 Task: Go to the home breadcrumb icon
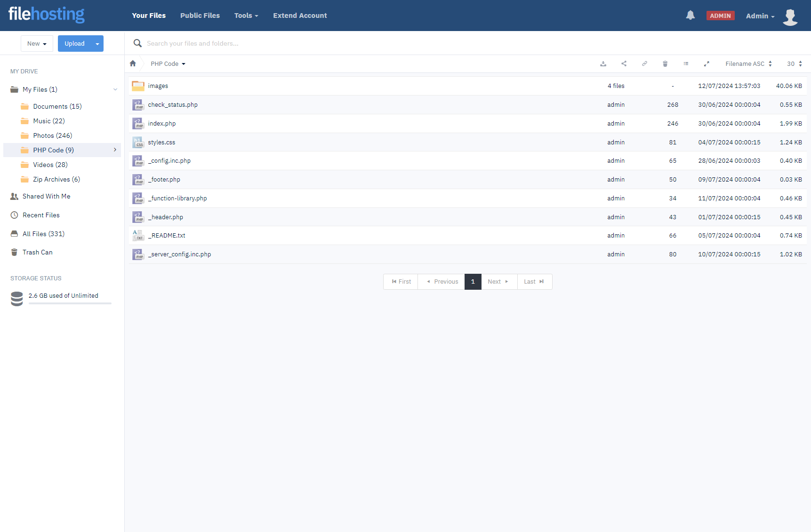pos(133,64)
